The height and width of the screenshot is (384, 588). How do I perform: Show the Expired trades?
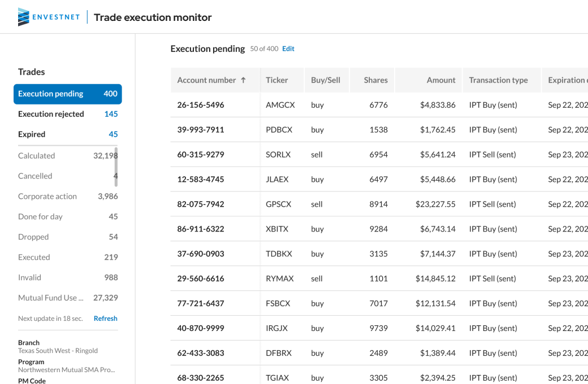click(67, 134)
